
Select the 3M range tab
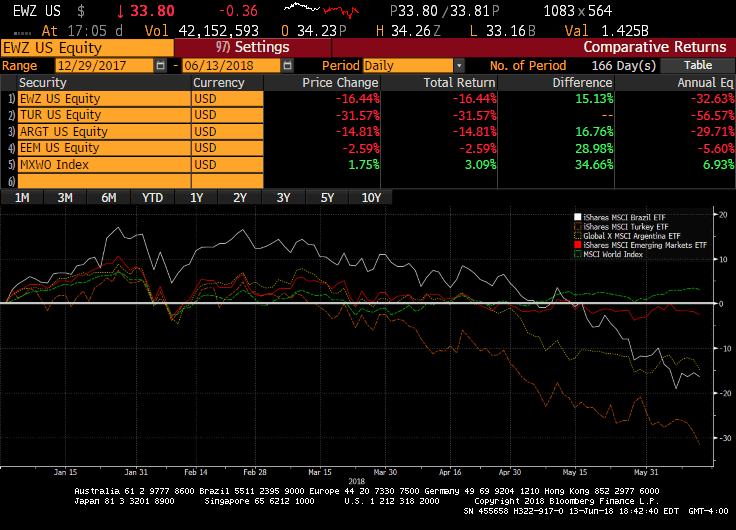(65, 198)
